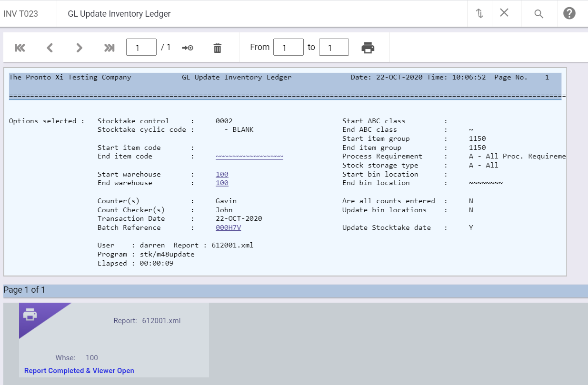Viewport: 588px width, 385px height.
Task: Go to the previous report page
Action: click(50, 48)
